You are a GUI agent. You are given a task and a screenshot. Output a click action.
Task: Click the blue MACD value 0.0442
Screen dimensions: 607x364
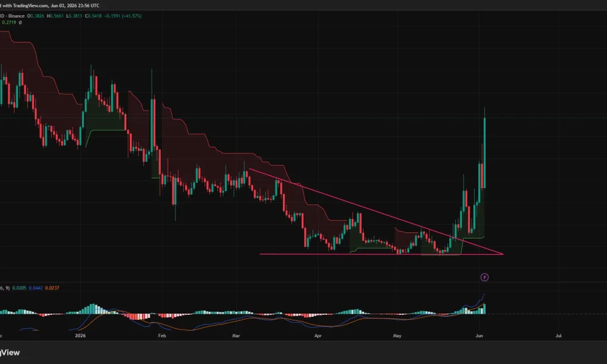[x=36, y=288]
